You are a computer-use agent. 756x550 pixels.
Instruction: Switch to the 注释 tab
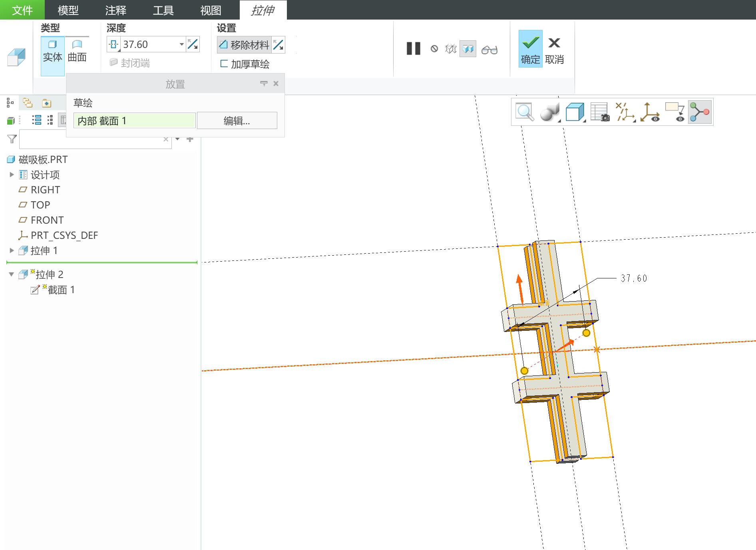click(x=116, y=10)
